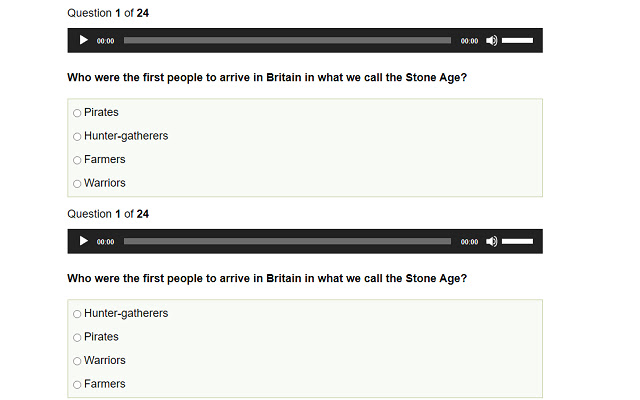The image size is (640, 400).
Task: Click the second Question 1 of 24 label
Action: point(108,214)
